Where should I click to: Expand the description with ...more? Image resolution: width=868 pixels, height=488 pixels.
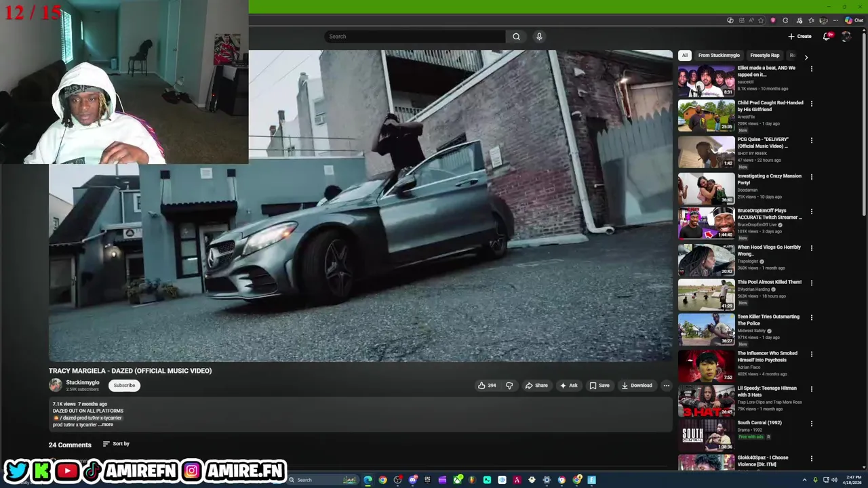(x=106, y=425)
